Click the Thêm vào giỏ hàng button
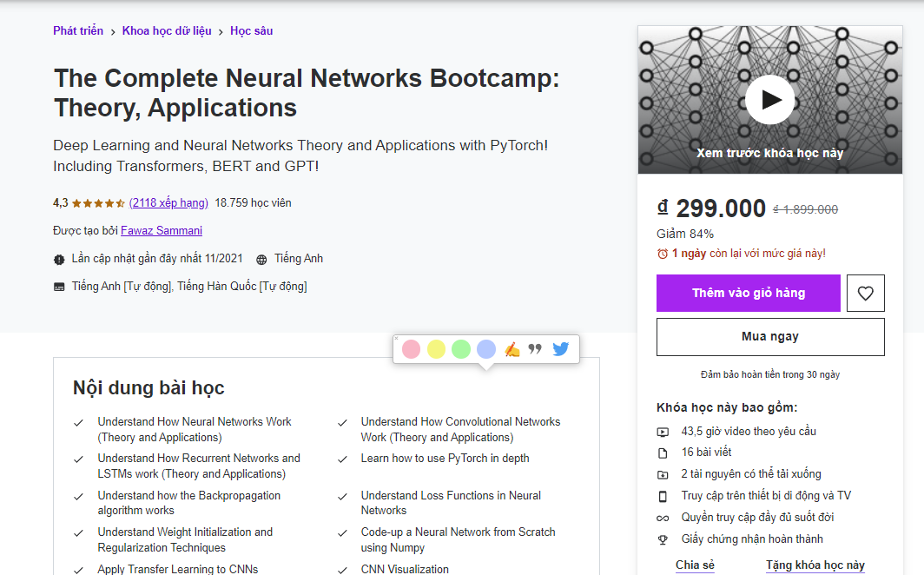Image resolution: width=924 pixels, height=575 pixels. (x=748, y=293)
